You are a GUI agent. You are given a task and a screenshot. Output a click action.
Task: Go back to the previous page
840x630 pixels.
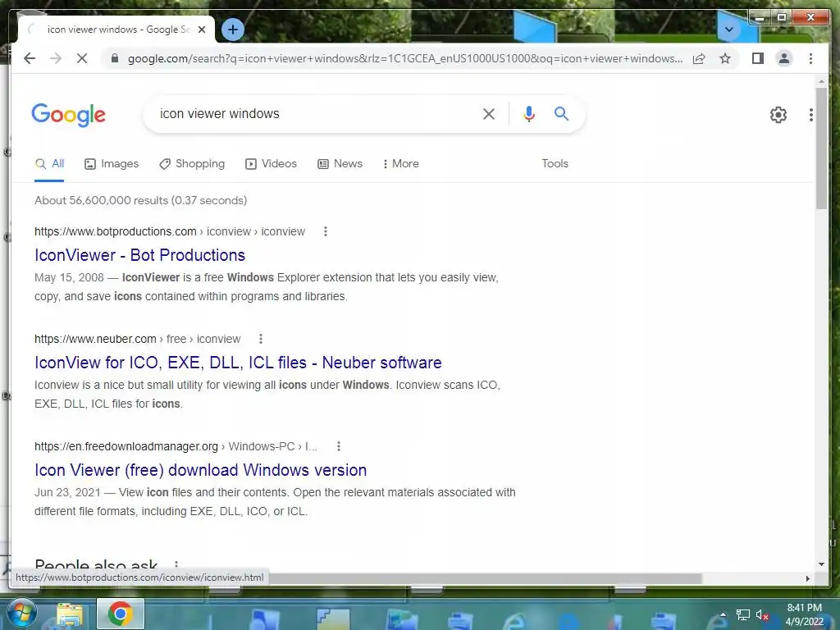click(x=30, y=58)
